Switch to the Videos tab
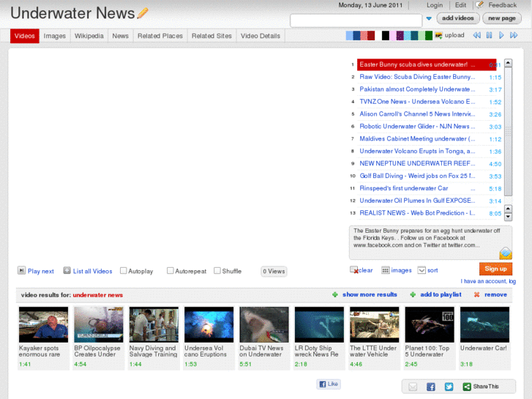The height and width of the screenshot is (399, 532). click(x=24, y=36)
